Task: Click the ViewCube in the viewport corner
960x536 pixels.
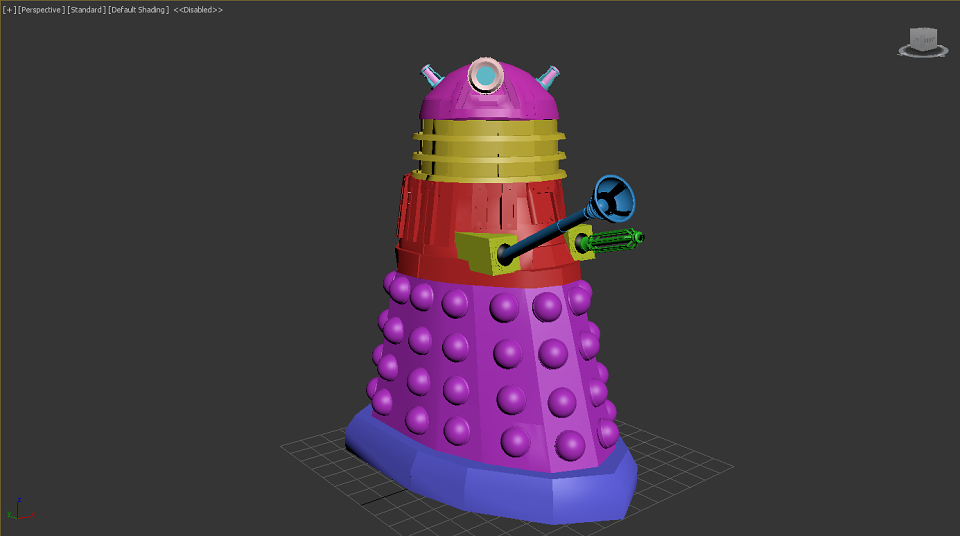Action: point(923,42)
